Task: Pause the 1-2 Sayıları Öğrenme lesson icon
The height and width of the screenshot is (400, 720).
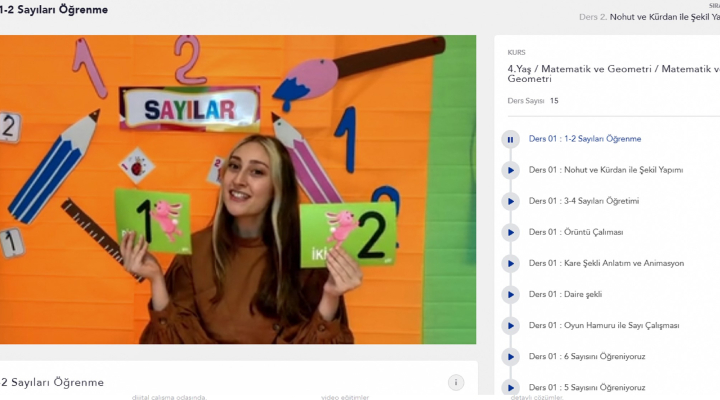Action: tap(510, 140)
